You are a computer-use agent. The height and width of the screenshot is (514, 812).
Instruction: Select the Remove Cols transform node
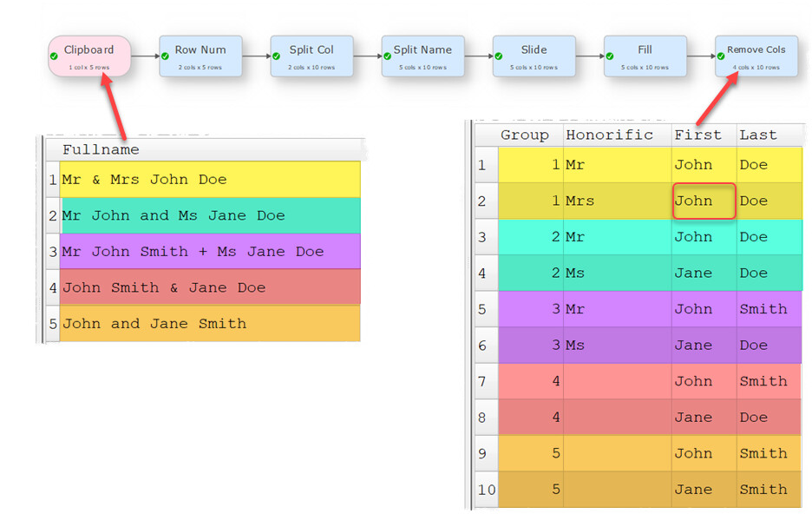point(756,56)
